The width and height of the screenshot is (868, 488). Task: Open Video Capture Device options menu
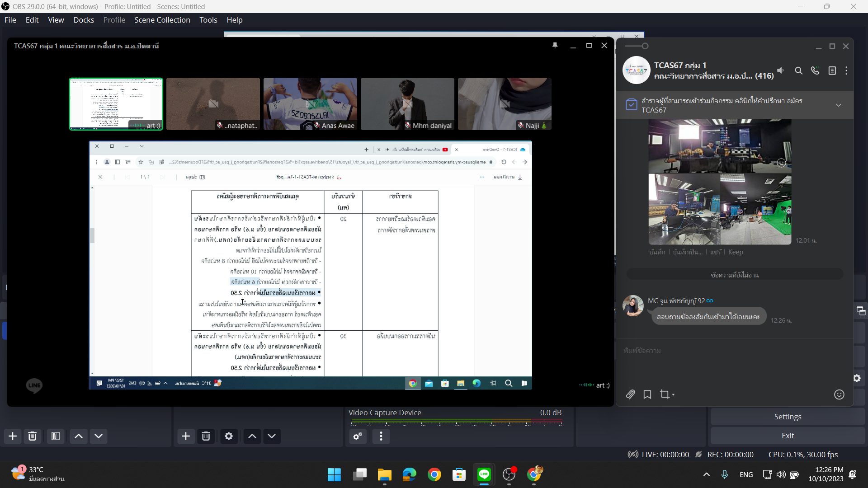point(381,436)
